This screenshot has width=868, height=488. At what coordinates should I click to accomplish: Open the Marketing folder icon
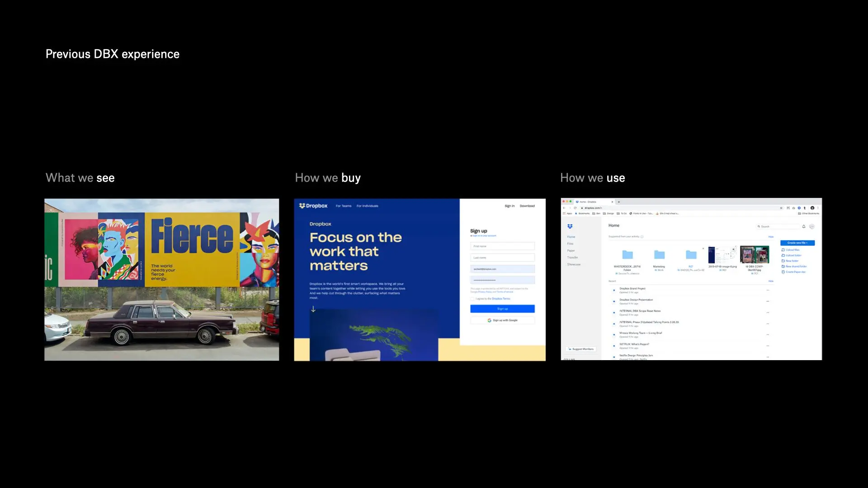pos(660,255)
